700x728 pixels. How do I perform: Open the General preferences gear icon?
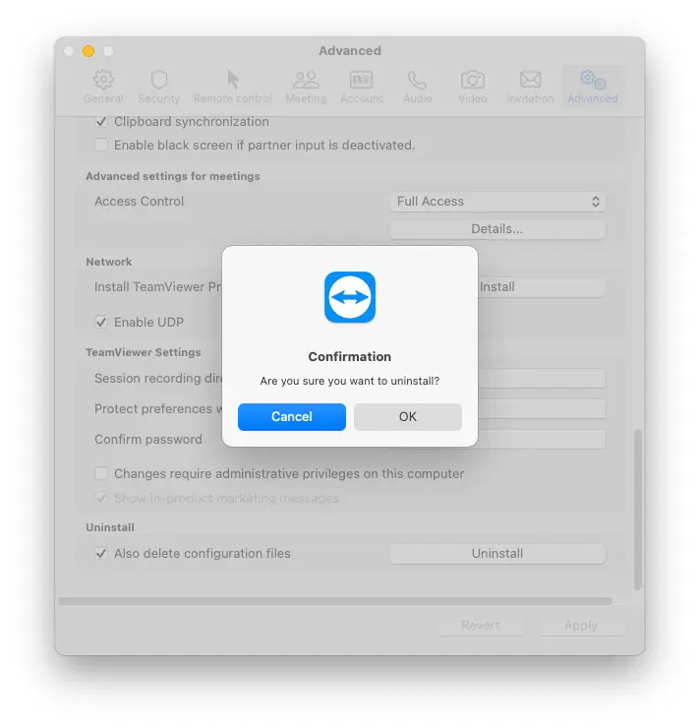point(103,80)
